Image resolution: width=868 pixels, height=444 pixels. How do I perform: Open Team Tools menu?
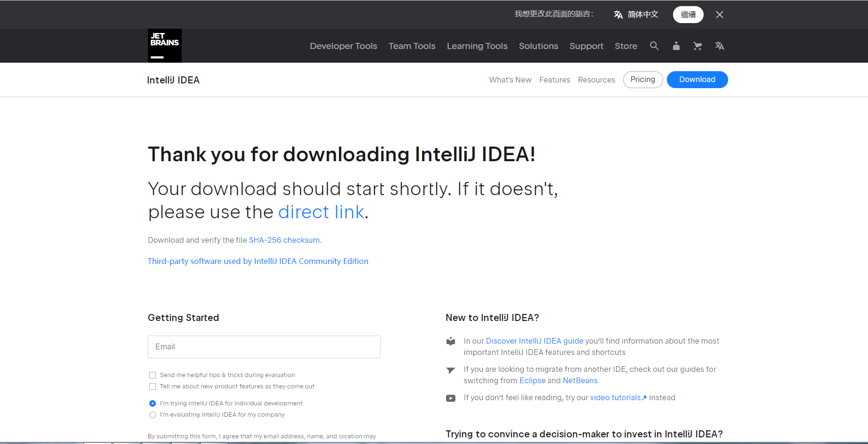[x=412, y=46]
